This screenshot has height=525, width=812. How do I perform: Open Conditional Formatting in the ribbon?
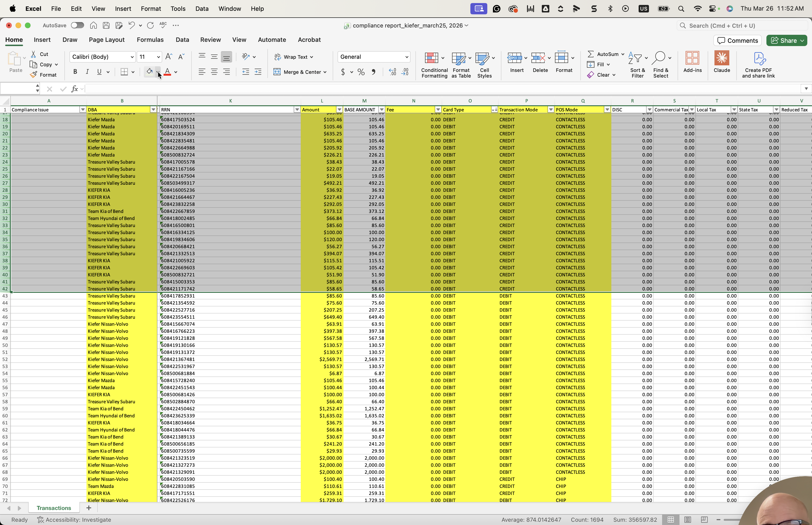coord(434,65)
